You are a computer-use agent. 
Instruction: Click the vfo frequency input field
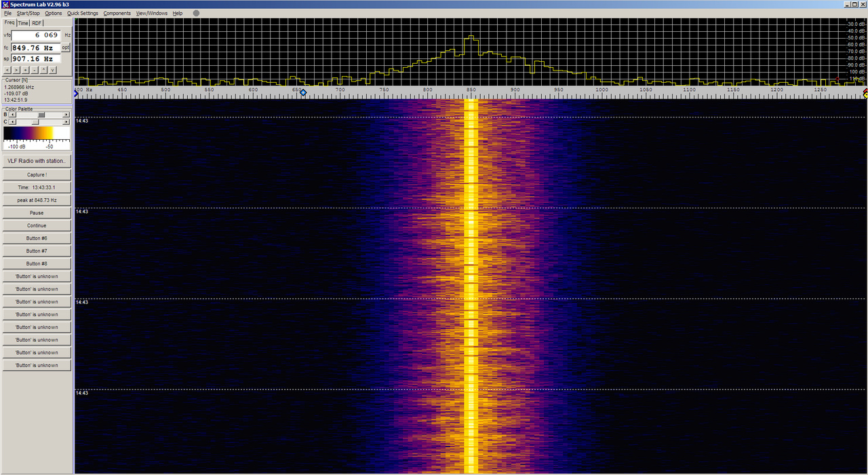(x=37, y=35)
